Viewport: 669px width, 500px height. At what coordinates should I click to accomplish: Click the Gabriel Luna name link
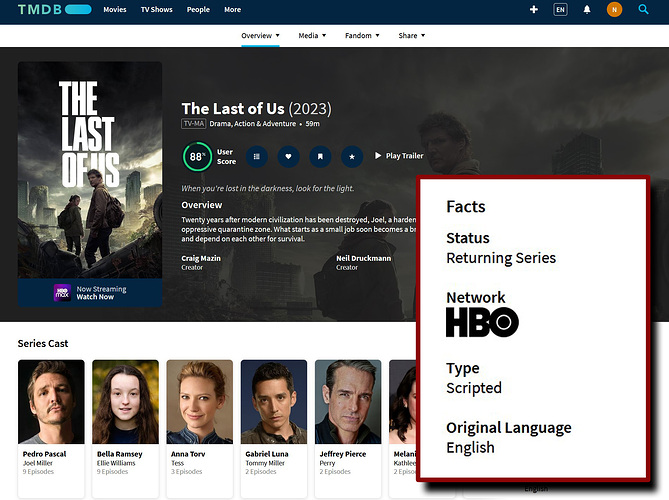tap(267, 454)
